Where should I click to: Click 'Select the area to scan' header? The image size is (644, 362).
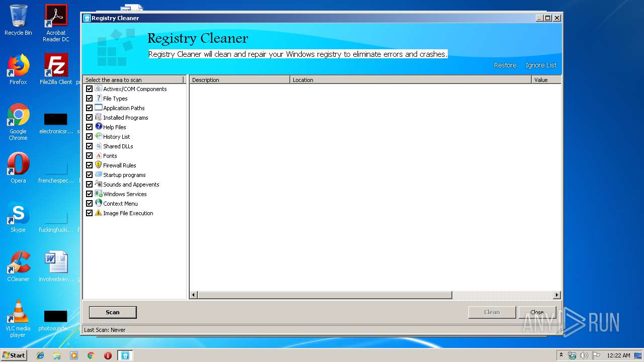134,79
